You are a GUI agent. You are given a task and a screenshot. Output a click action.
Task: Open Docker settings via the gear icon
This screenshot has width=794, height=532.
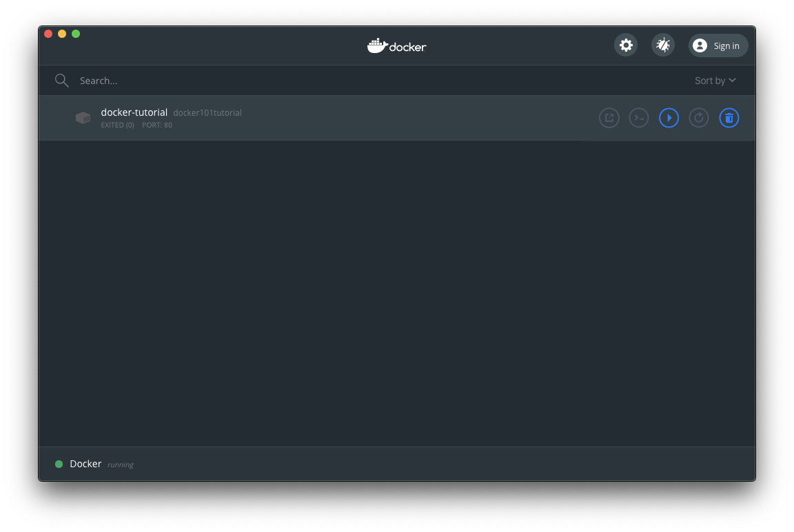626,45
